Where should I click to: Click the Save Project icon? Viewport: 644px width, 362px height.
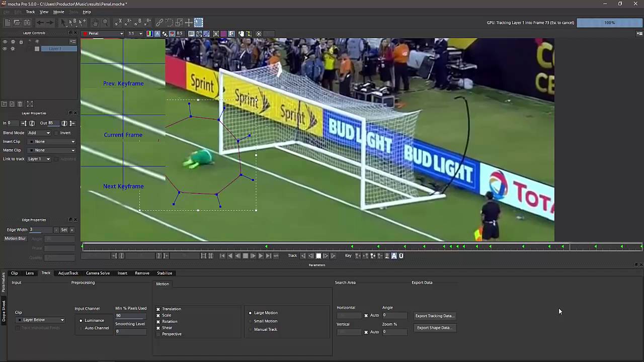[27, 23]
